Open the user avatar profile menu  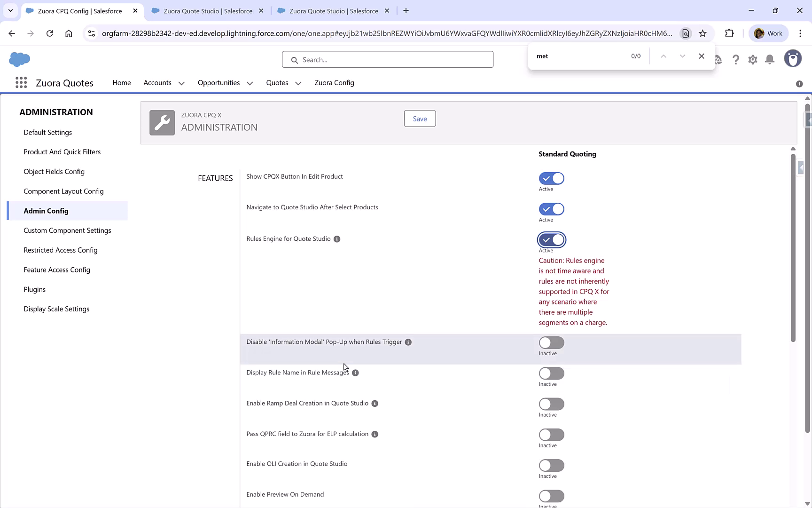793,58
